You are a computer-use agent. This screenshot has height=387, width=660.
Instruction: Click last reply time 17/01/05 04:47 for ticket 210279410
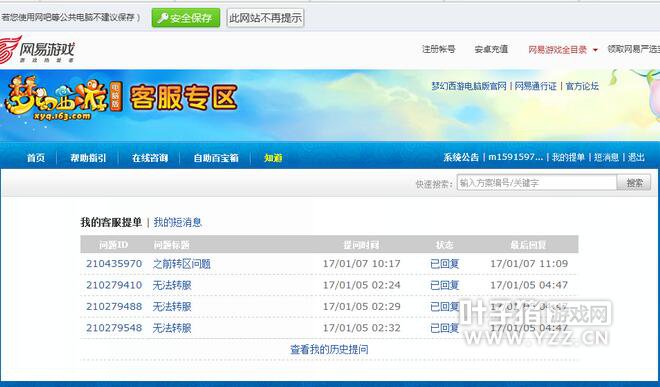tap(529, 285)
